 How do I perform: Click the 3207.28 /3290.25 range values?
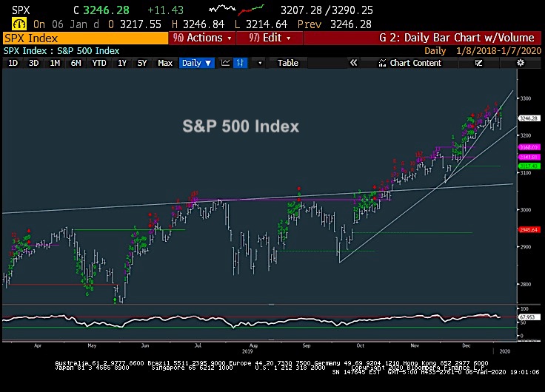click(327, 10)
